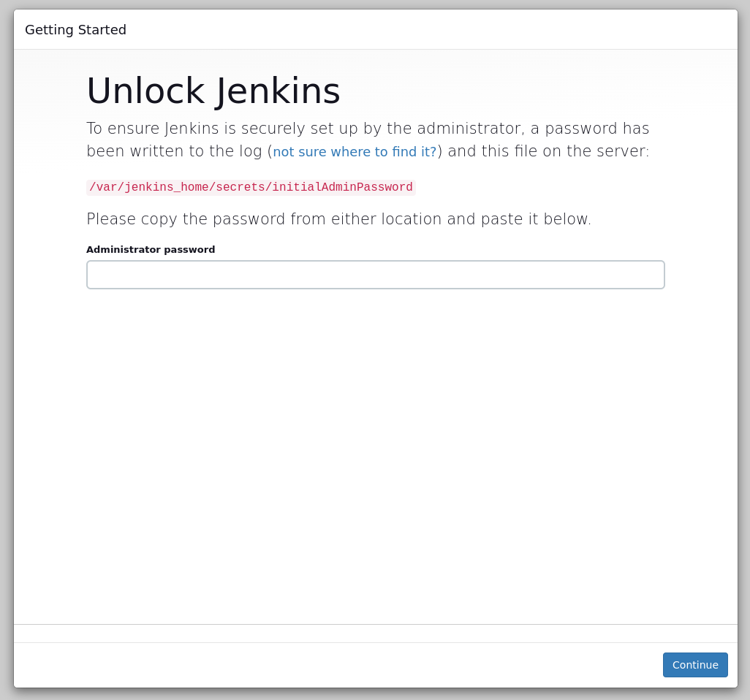750x700 pixels.
Task: Click the word 'Unlock' in the heading
Action: point(145,91)
